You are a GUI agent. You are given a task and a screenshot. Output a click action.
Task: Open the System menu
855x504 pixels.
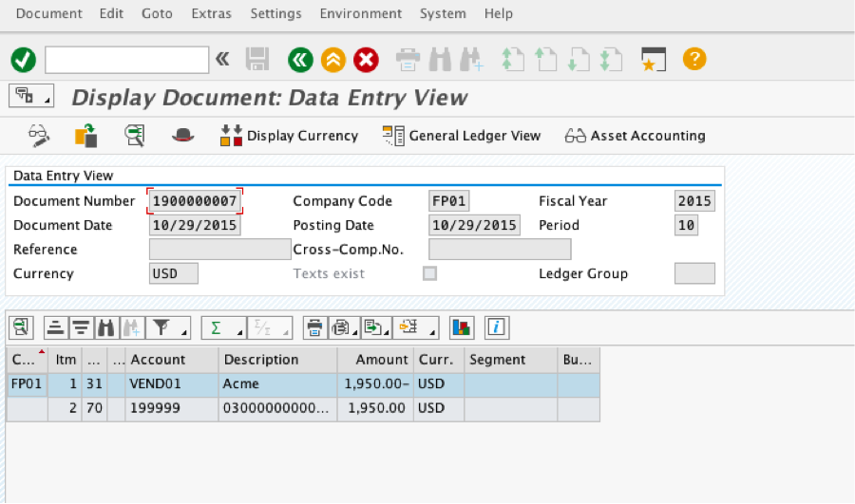click(443, 13)
